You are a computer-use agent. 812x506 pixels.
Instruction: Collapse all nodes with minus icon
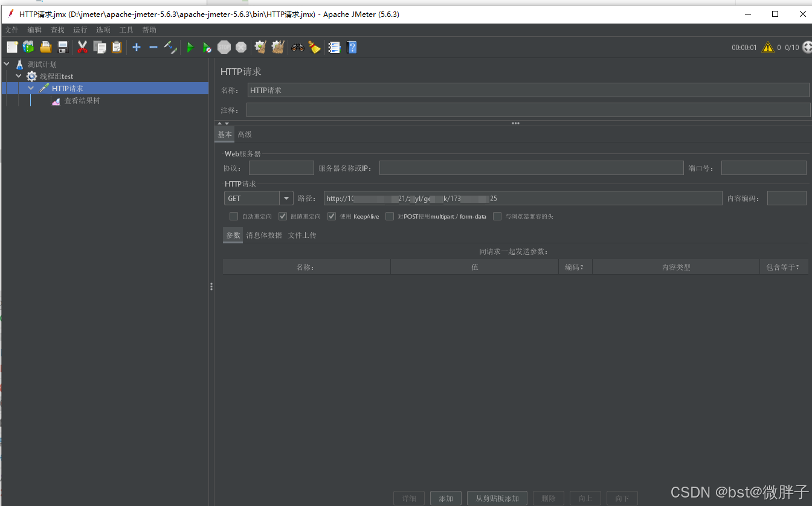click(153, 47)
